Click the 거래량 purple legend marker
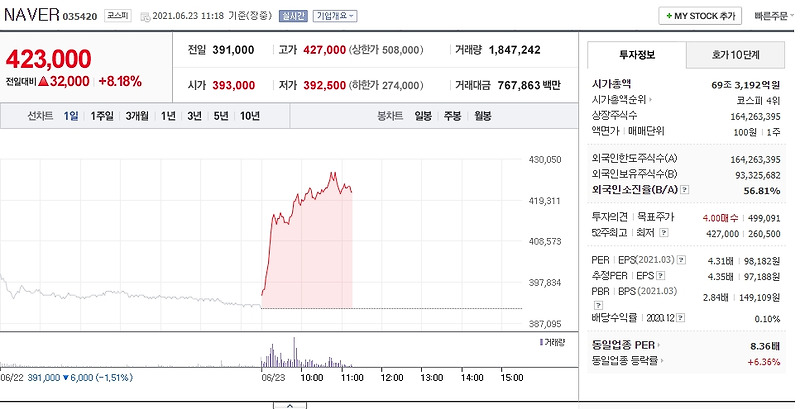The height and width of the screenshot is (409, 800). [541, 342]
